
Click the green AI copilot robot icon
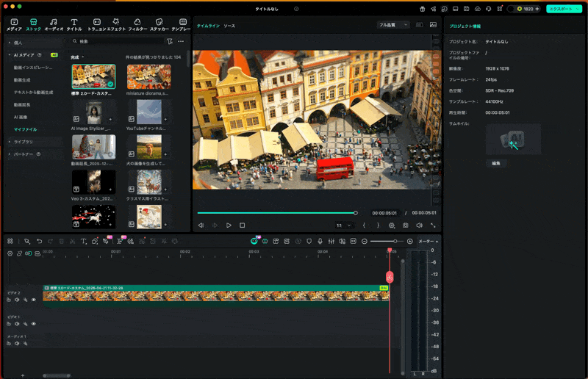pyautogui.click(x=254, y=241)
